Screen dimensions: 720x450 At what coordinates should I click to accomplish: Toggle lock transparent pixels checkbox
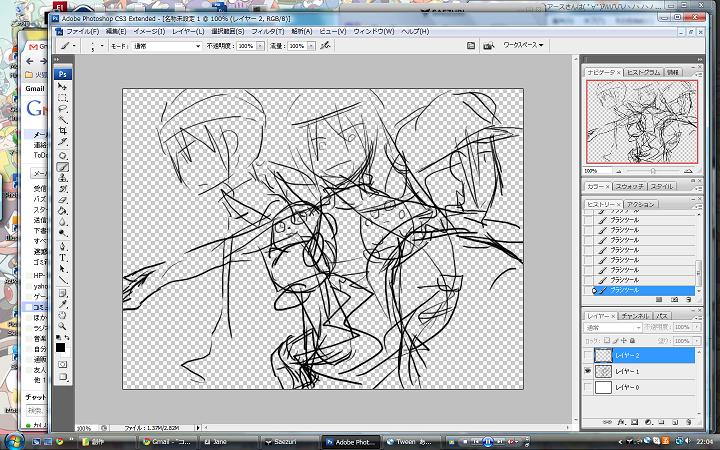[x=607, y=341]
